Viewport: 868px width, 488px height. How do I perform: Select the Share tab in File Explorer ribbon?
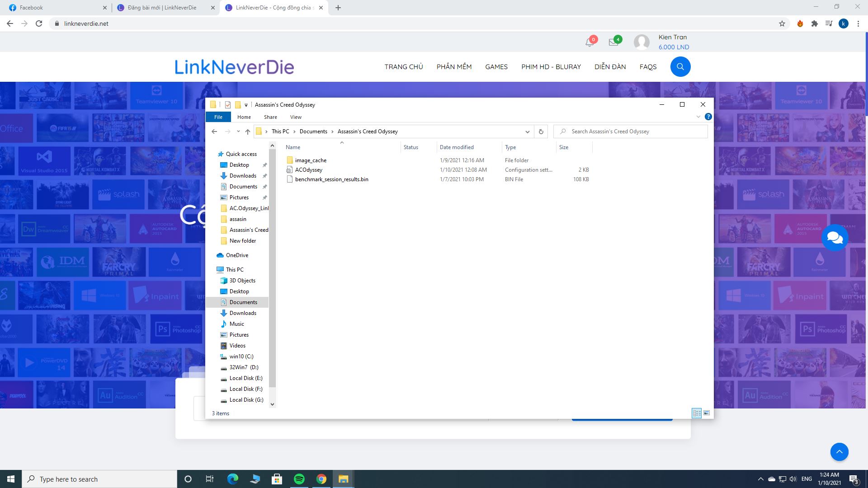271,117
